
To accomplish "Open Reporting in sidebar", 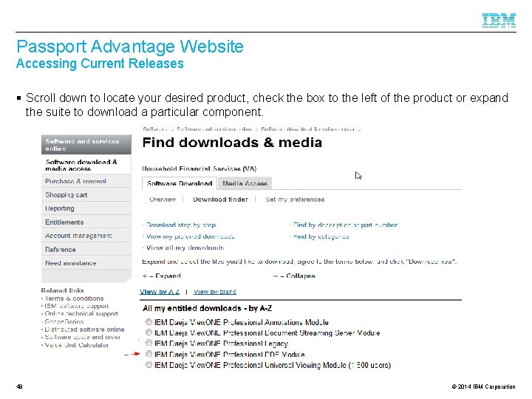I will click(86, 208).
